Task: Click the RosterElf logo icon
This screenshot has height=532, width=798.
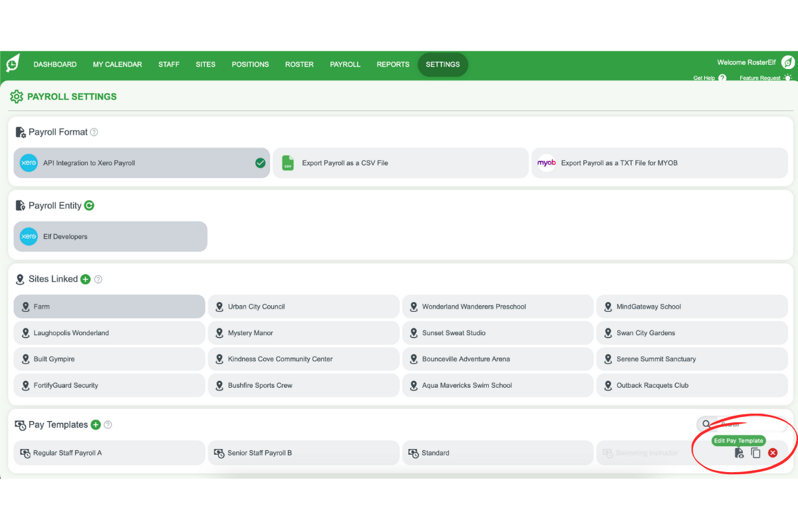Action: click(12, 62)
